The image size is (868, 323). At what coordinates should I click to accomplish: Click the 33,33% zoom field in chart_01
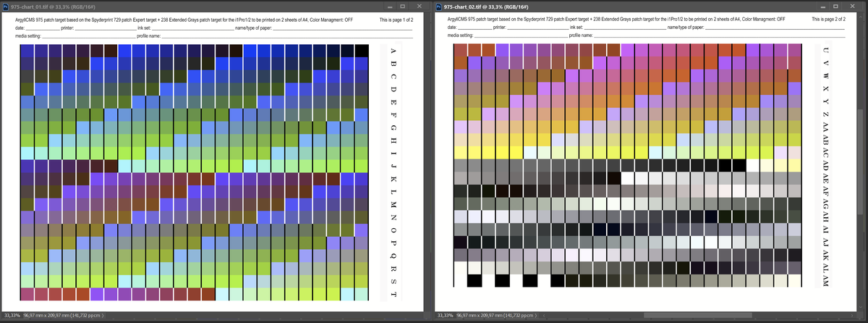(x=12, y=316)
